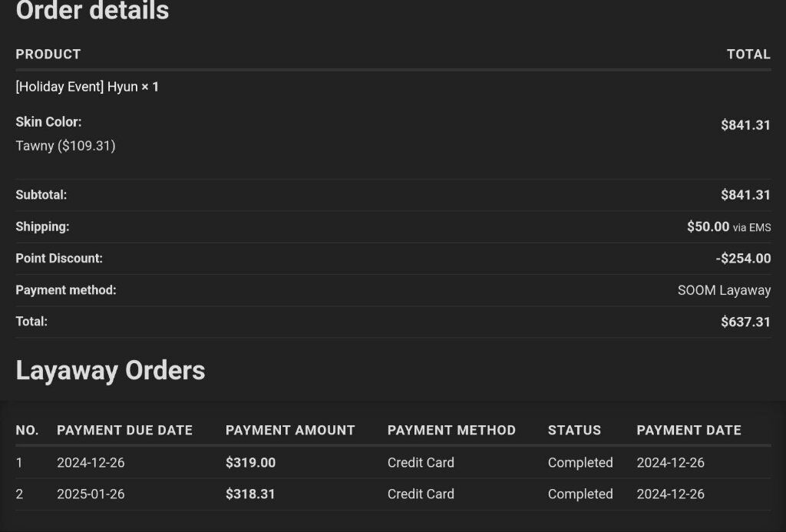Select the first layaway payment $319.00
Image resolution: width=786 pixels, height=532 pixels.
pyautogui.click(x=251, y=462)
